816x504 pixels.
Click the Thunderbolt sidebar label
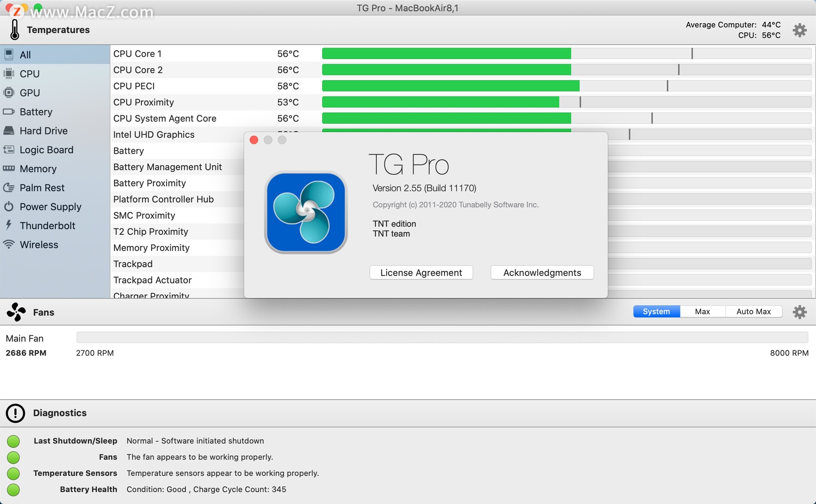click(47, 225)
